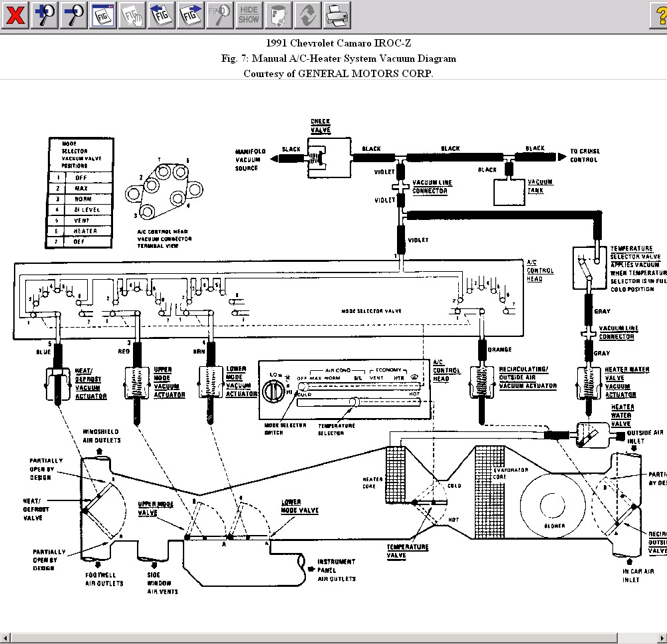
Task: Click the horizontal scrollbar thumb
Action: (x=313, y=638)
